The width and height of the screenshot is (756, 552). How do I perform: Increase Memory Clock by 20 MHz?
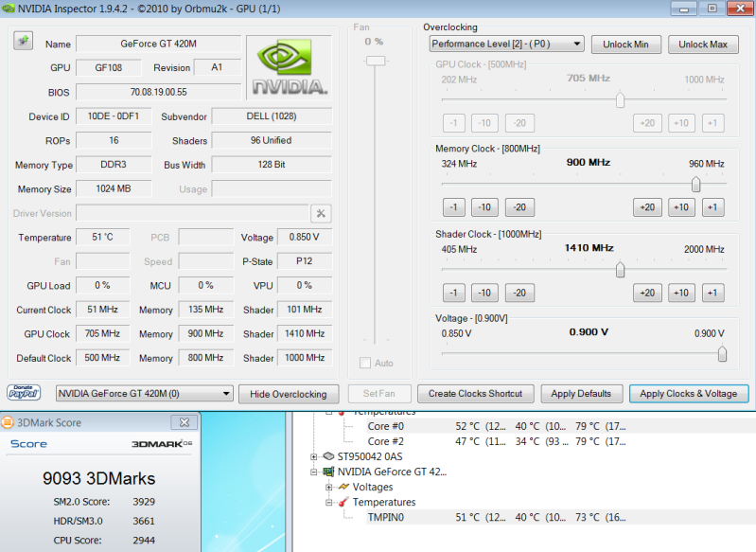(647, 207)
